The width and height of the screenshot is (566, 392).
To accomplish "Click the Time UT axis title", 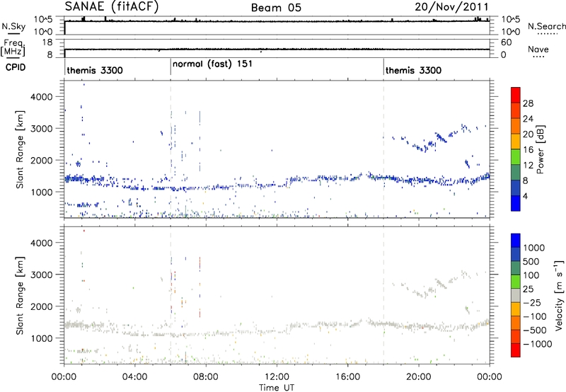I will click(x=277, y=388).
